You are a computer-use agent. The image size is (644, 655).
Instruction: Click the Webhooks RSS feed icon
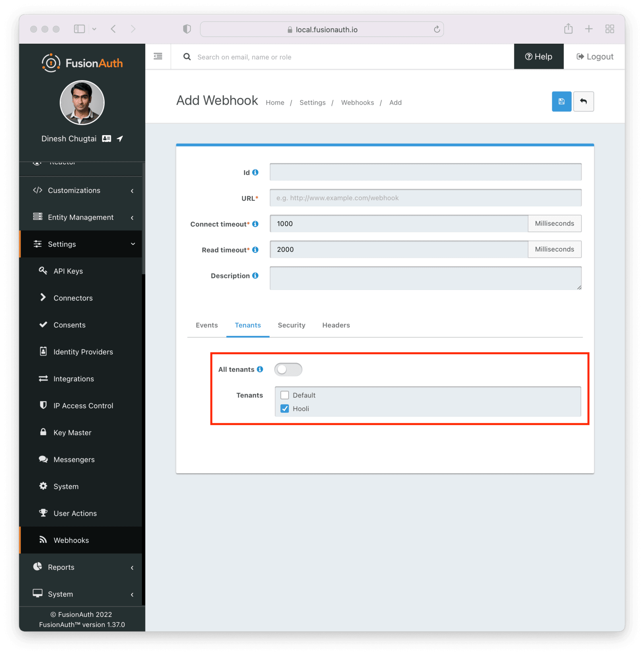point(43,540)
